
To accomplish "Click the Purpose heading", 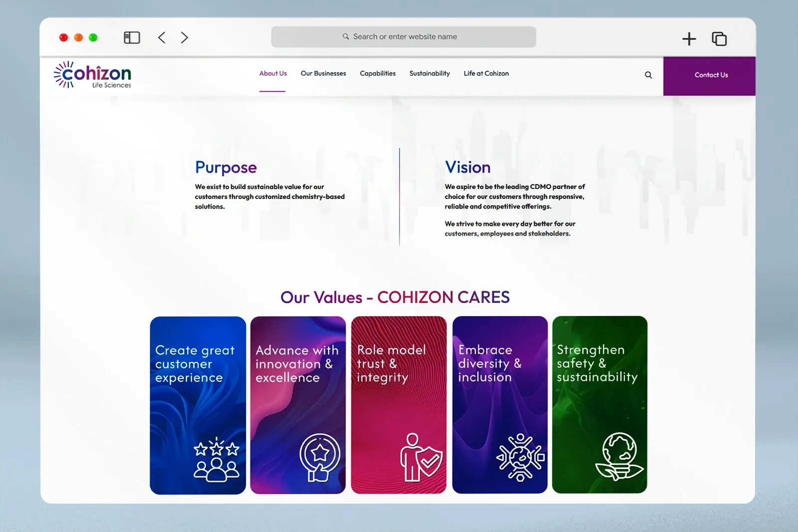I will coord(226,168).
